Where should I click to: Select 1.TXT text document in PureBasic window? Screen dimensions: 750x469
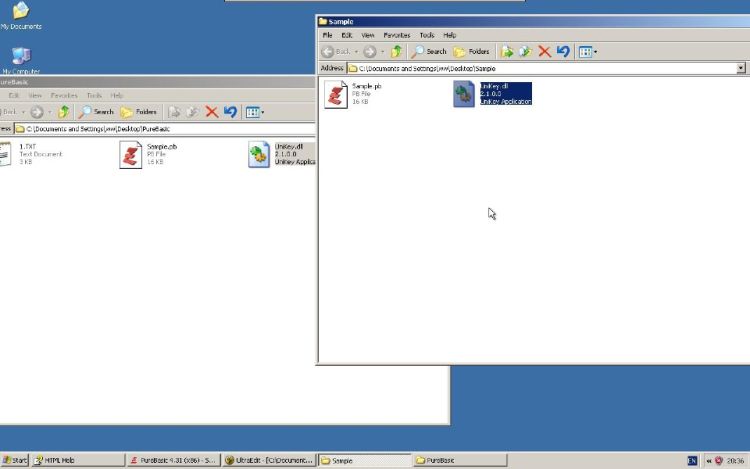[5, 154]
